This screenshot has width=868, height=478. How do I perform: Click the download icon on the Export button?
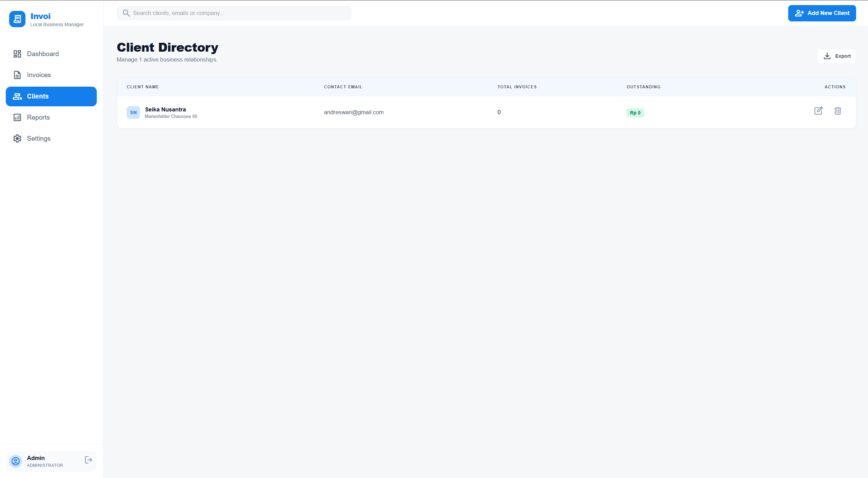coord(827,56)
